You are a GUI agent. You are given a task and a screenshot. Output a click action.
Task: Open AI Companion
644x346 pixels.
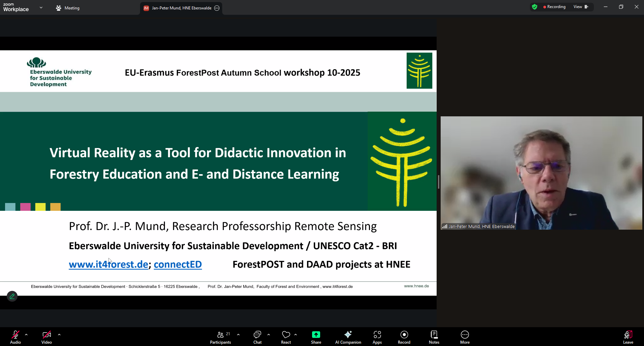tap(348, 337)
